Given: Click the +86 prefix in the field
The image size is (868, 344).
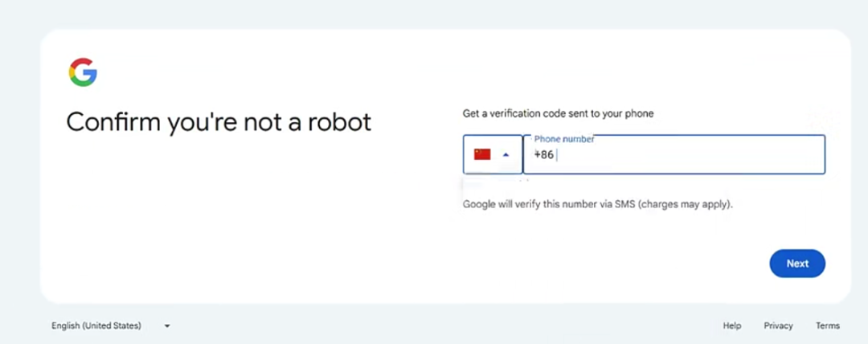Looking at the screenshot, I should [x=544, y=155].
